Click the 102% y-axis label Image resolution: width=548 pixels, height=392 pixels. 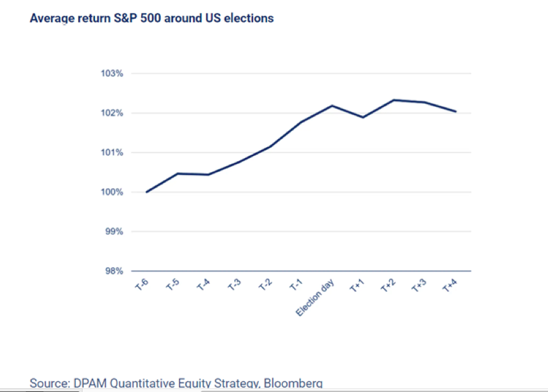point(111,113)
